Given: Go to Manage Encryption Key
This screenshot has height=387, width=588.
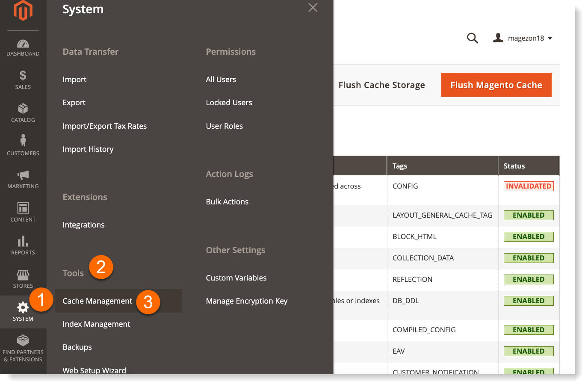Looking at the screenshot, I should coord(247,301).
